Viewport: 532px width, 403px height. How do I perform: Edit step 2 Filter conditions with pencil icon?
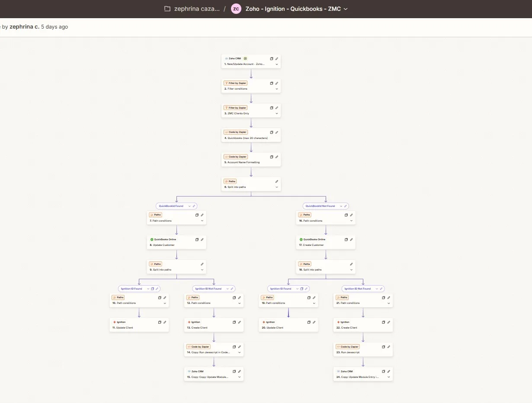[x=277, y=83]
